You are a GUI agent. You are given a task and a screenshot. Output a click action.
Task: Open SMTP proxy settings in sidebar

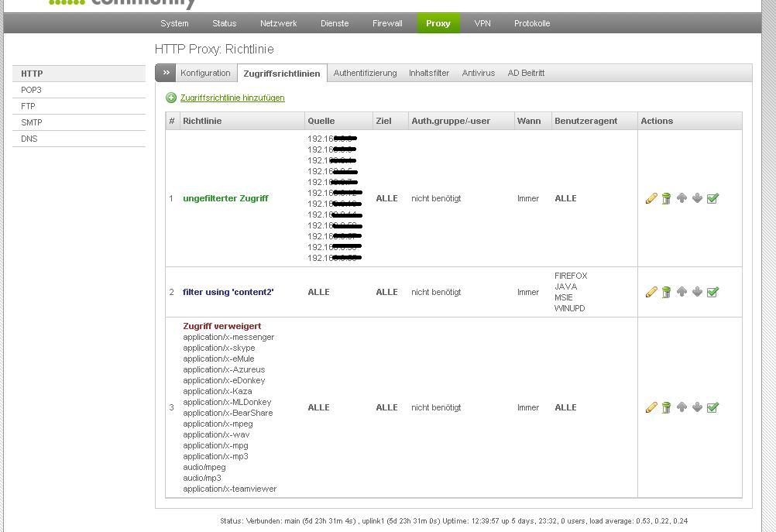click(32, 122)
